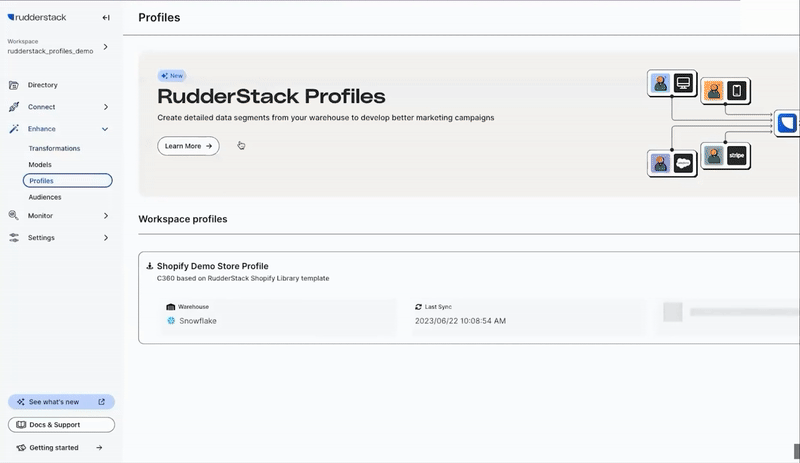Click the Directory book icon
Viewport: 800px width, 463px height.
pyautogui.click(x=14, y=85)
